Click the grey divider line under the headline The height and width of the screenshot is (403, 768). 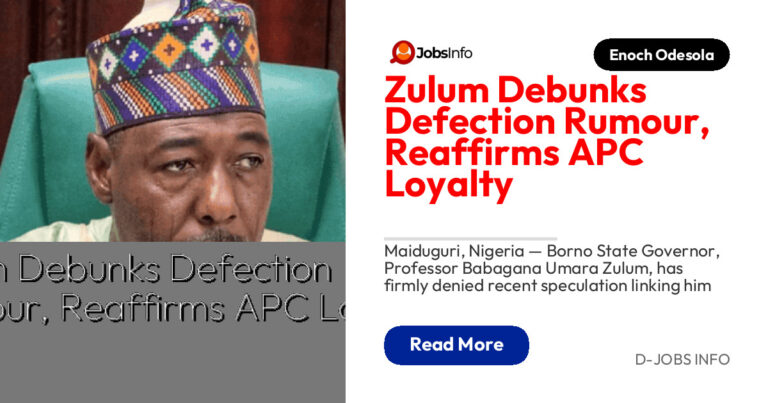click(x=471, y=239)
